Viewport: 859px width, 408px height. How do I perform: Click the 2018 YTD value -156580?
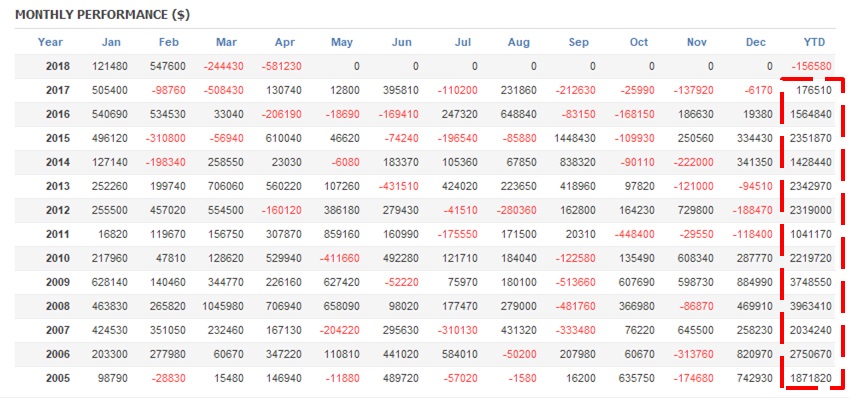coord(811,66)
